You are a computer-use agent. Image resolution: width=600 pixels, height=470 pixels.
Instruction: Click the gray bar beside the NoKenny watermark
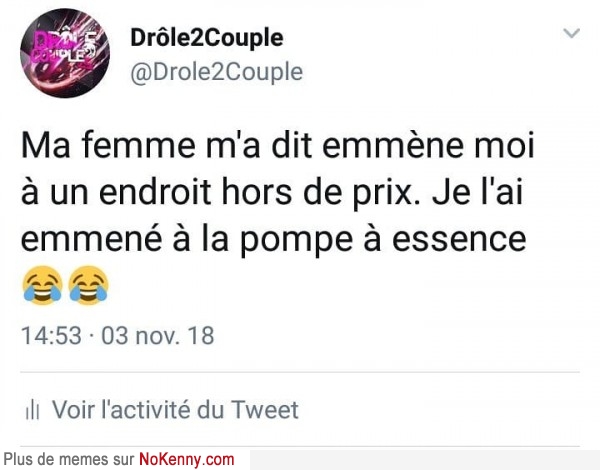point(425,460)
